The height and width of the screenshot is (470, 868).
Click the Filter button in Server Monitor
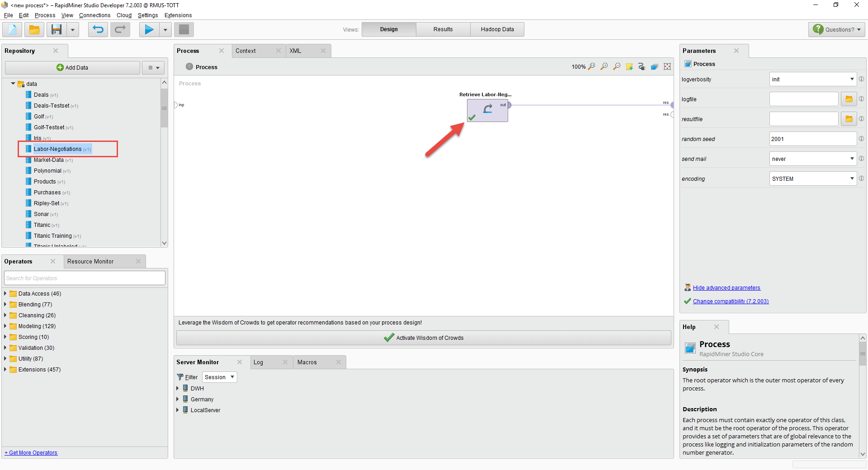188,377
